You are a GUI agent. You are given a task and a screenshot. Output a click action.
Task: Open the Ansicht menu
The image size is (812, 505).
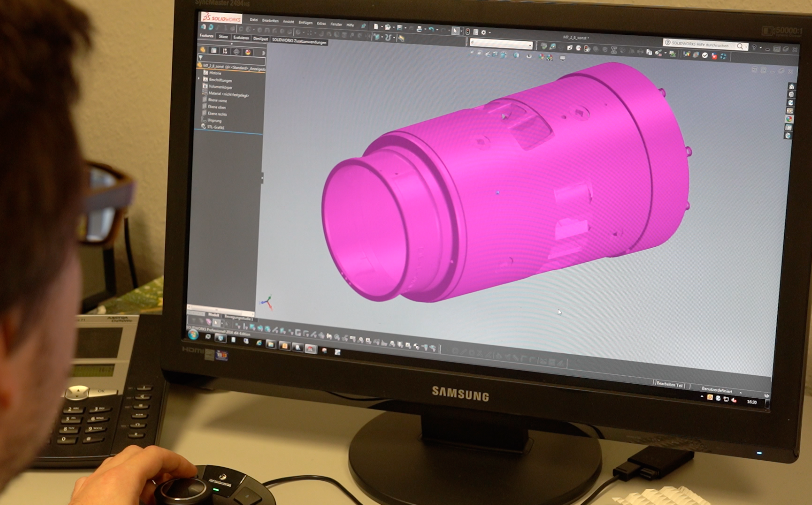pos(288,22)
